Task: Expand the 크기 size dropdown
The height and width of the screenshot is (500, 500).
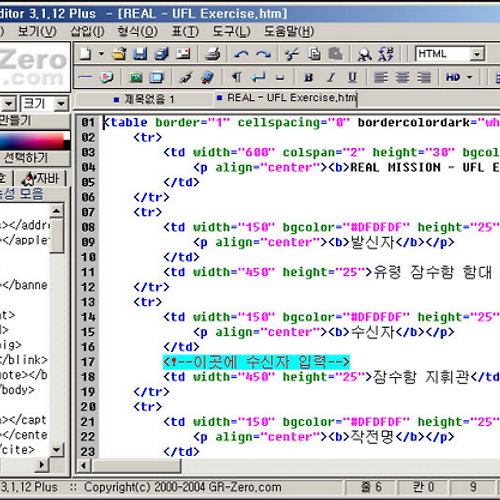Action: click(x=61, y=104)
